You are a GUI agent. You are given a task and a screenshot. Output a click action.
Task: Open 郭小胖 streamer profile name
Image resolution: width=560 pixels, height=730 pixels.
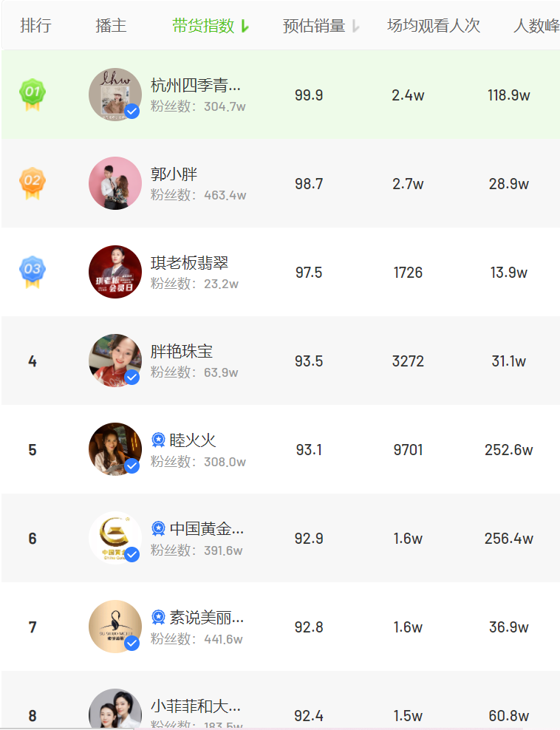pyautogui.click(x=174, y=174)
